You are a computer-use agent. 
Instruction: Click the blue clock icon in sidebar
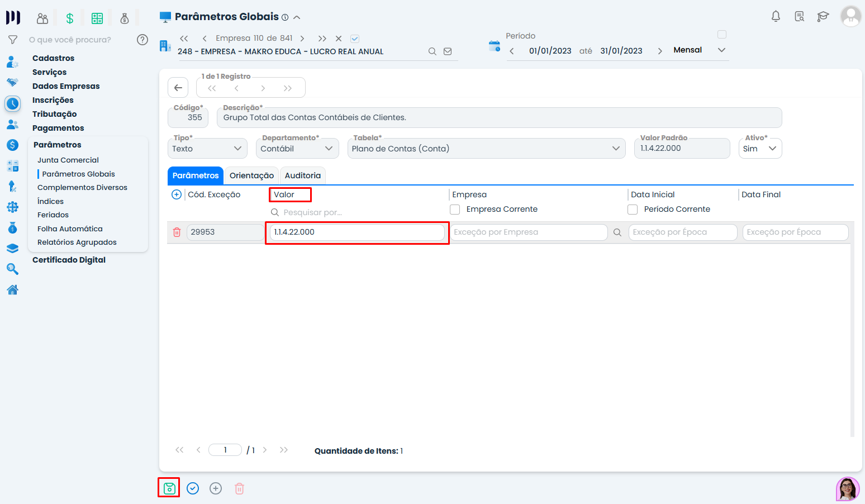(x=12, y=103)
